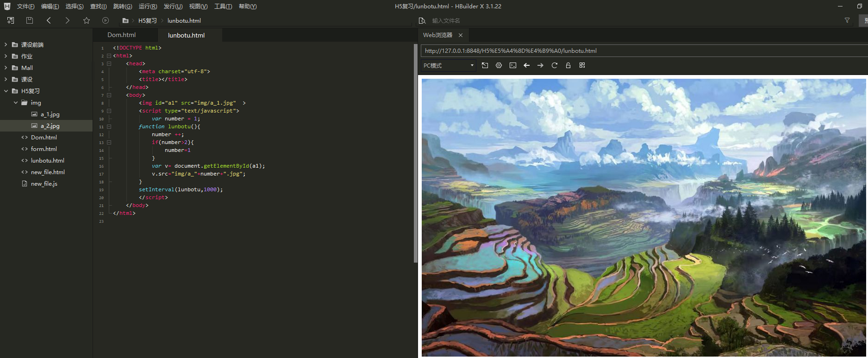Fold the if block at line 13
868x358 pixels.
[x=109, y=142]
